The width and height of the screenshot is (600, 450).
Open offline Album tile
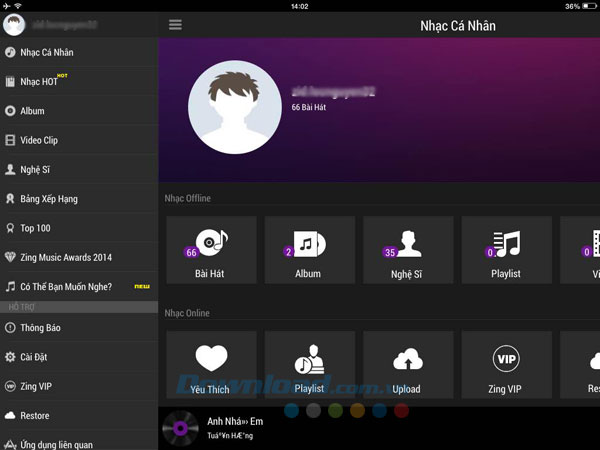click(310, 250)
